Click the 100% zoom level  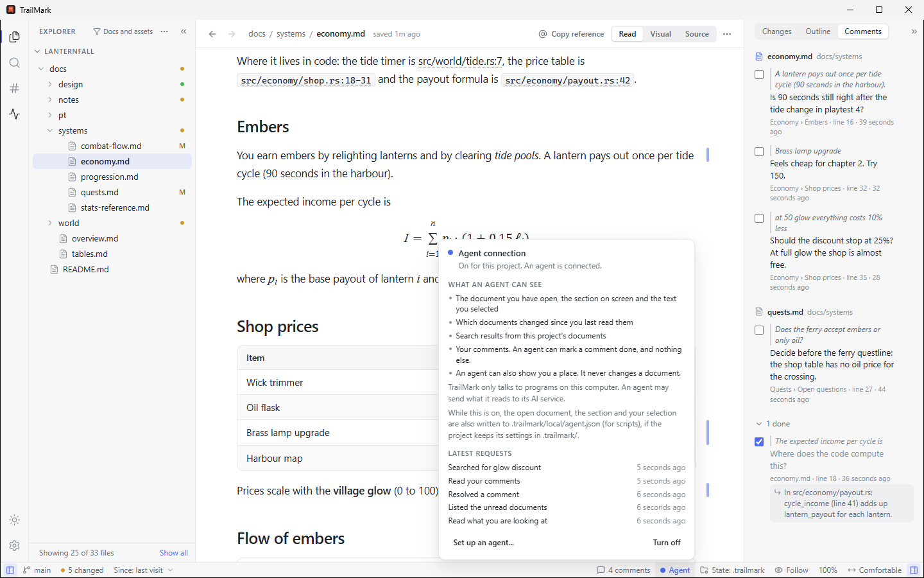click(x=828, y=570)
